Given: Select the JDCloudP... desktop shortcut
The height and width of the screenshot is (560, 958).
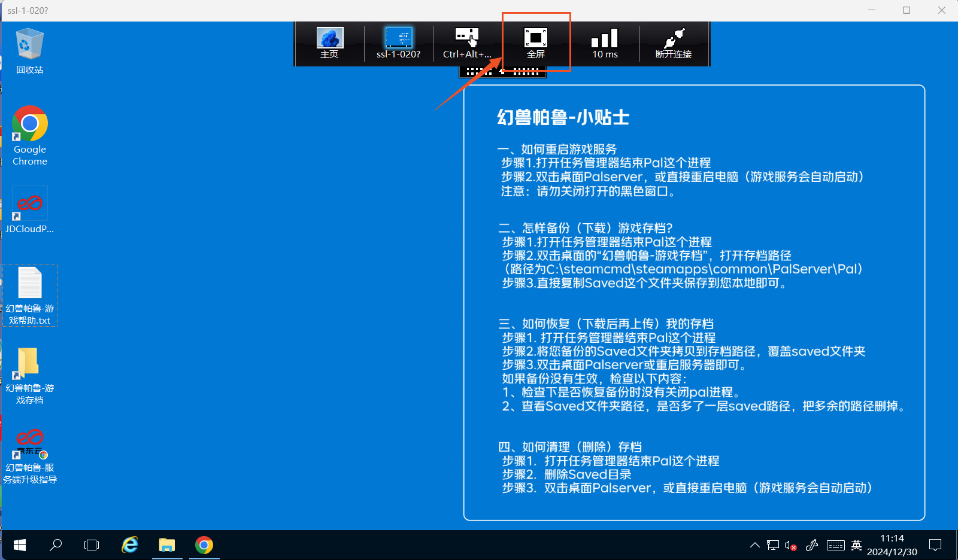Looking at the screenshot, I should (30, 209).
